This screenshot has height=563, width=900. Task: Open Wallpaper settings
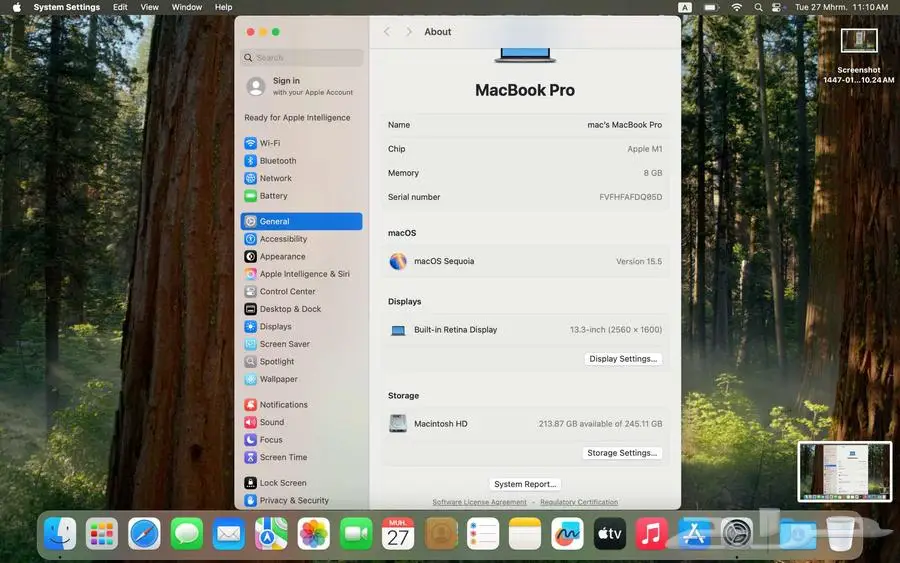301,379
